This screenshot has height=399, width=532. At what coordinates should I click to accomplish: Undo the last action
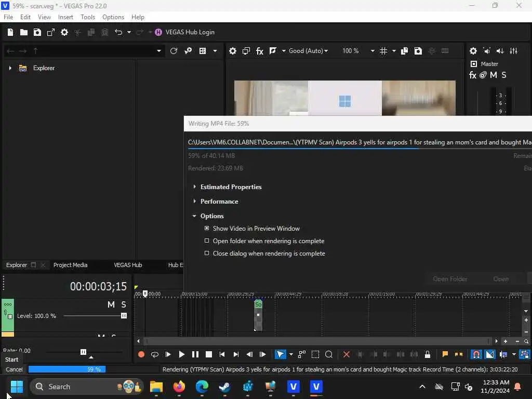(x=118, y=32)
